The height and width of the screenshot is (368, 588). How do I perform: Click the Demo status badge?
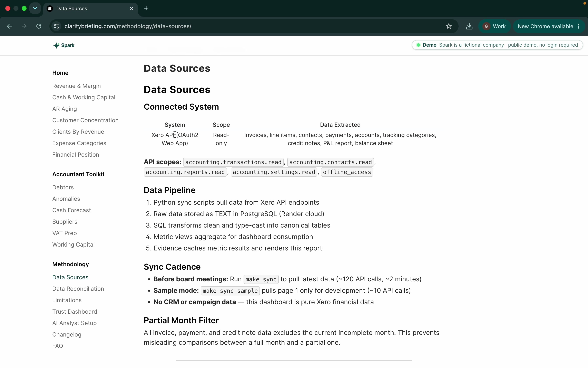click(x=497, y=45)
